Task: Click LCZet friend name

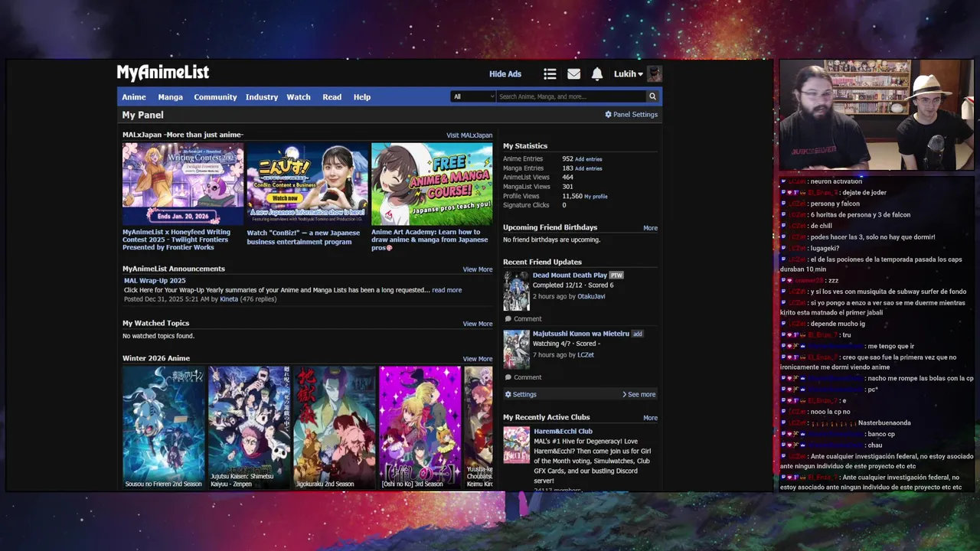Action: coord(585,355)
